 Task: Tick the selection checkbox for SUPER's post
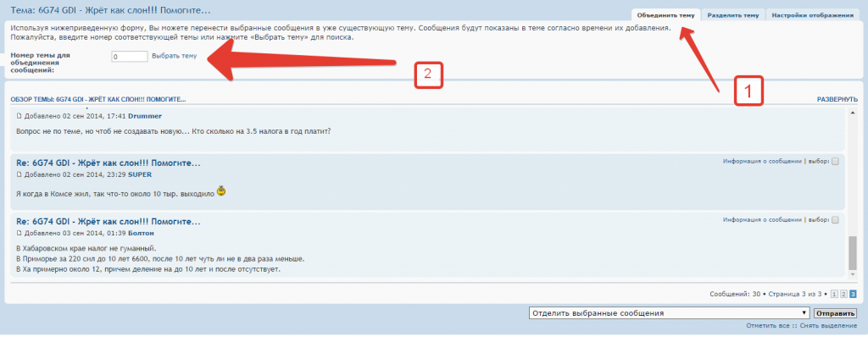[x=835, y=162]
